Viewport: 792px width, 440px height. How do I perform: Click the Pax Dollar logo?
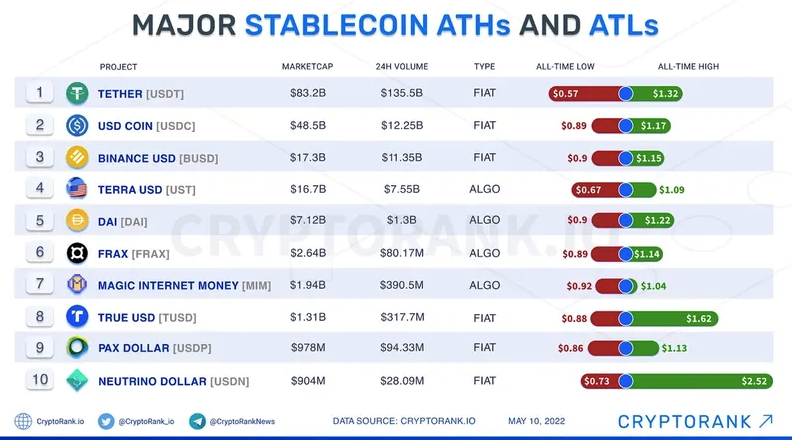click(x=77, y=348)
